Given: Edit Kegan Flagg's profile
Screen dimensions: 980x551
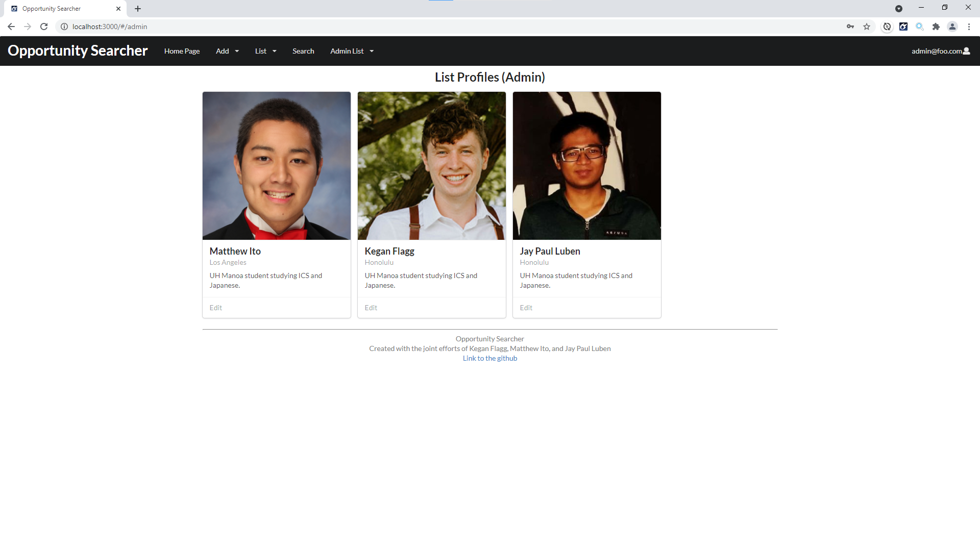Looking at the screenshot, I should pos(371,308).
